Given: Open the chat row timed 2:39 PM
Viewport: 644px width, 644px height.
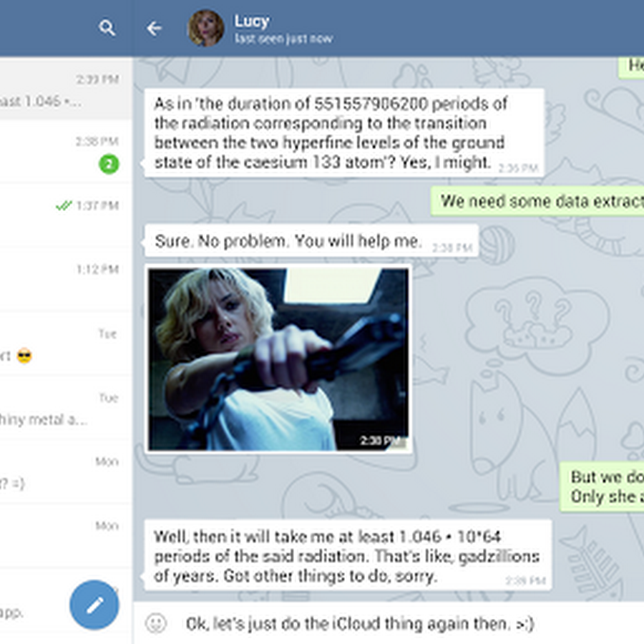Looking at the screenshot, I should point(66,89).
